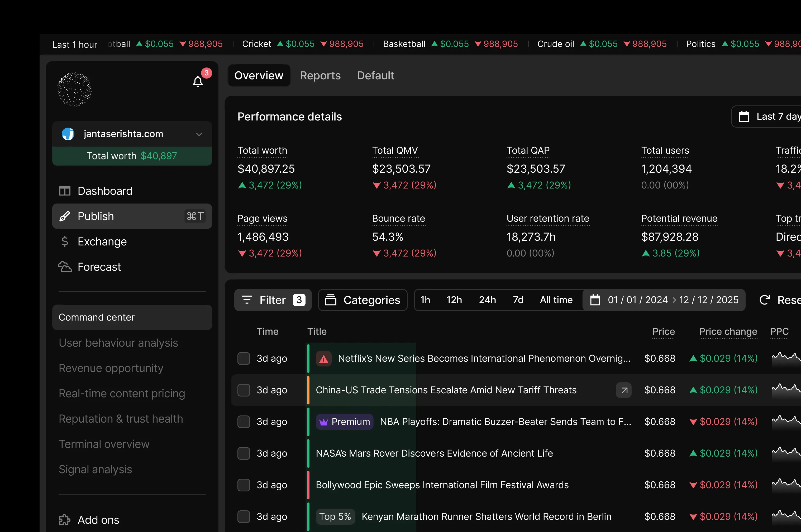Click the filter lines icon
Screen dimensions: 801x532
pos(247,300)
